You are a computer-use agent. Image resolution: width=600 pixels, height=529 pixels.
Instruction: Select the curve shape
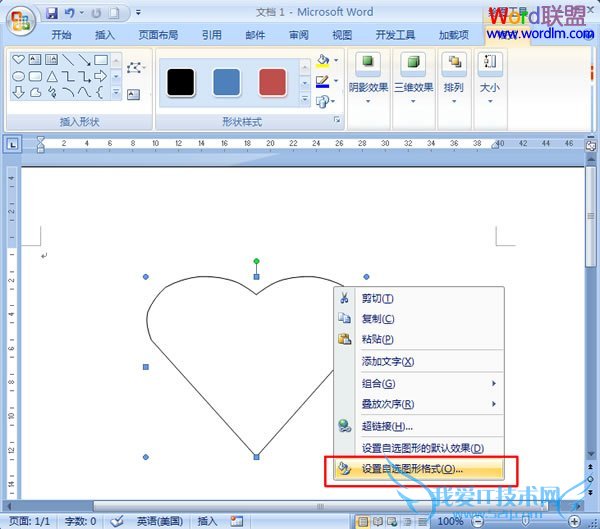point(84,92)
